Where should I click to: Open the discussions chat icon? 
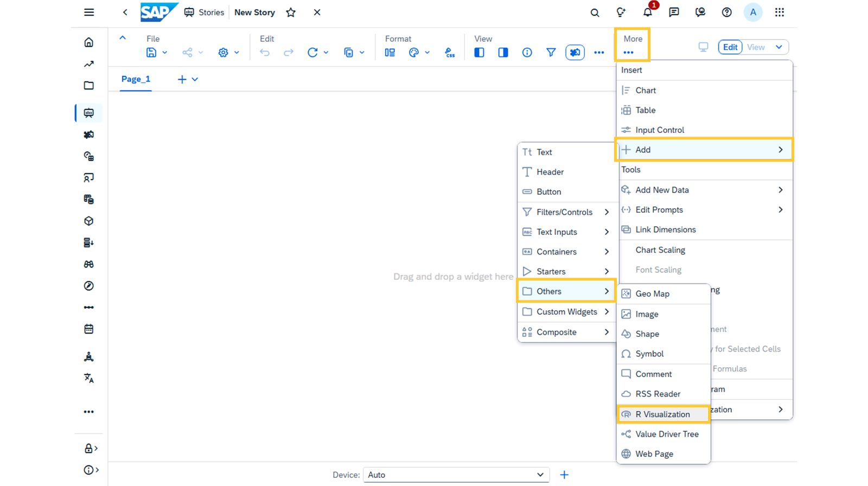click(x=674, y=12)
